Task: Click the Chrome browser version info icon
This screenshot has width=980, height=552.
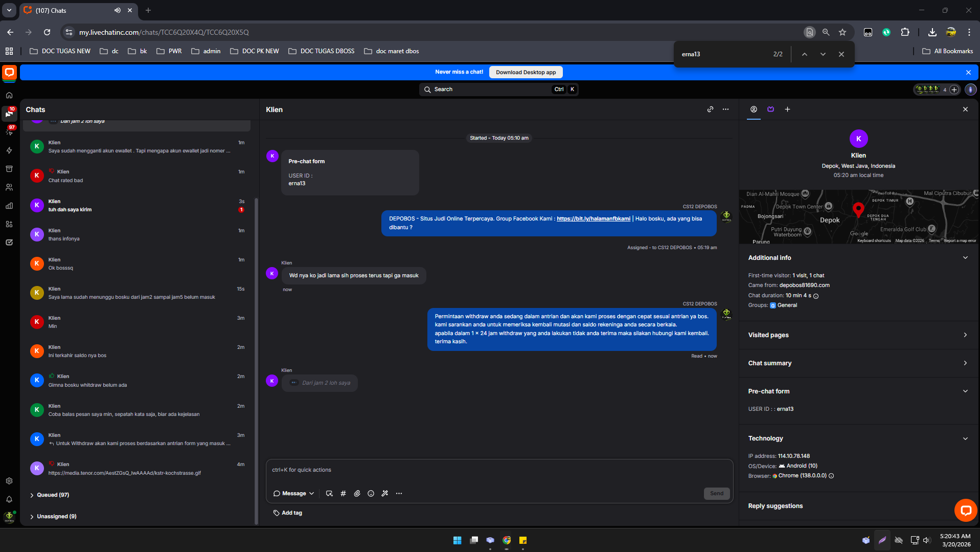Action: (x=831, y=476)
